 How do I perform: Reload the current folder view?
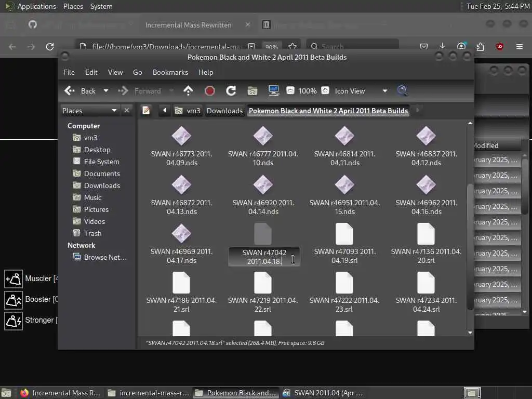231,90
